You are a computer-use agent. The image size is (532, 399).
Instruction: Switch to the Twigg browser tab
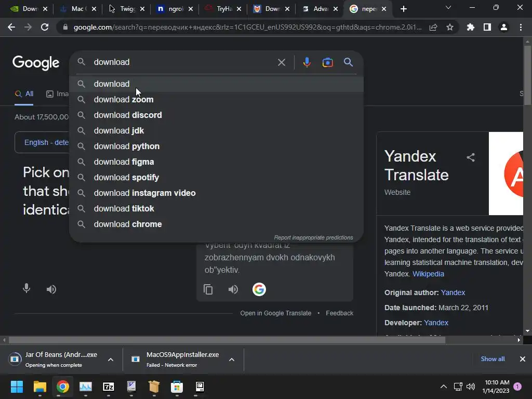pyautogui.click(x=127, y=9)
